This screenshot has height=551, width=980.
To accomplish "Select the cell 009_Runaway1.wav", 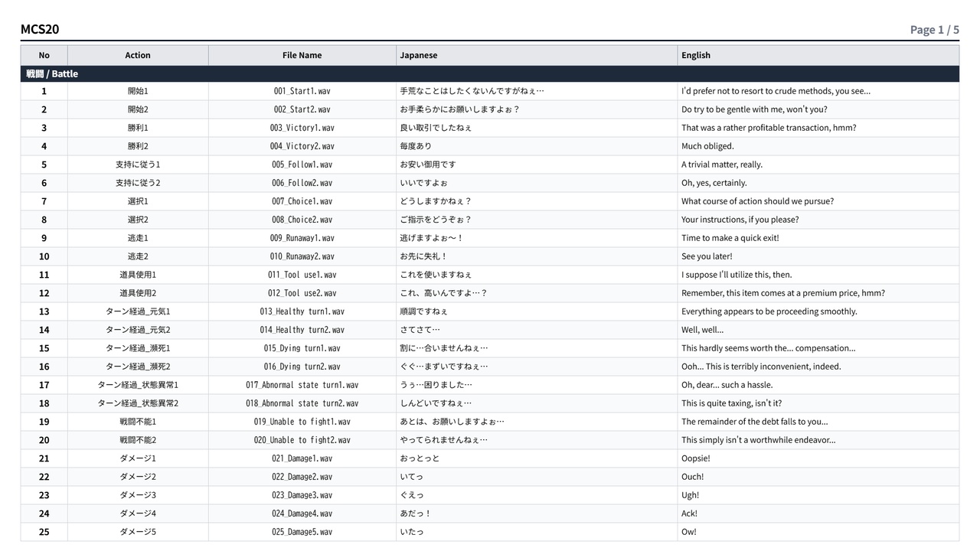I will click(x=302, y=238).
